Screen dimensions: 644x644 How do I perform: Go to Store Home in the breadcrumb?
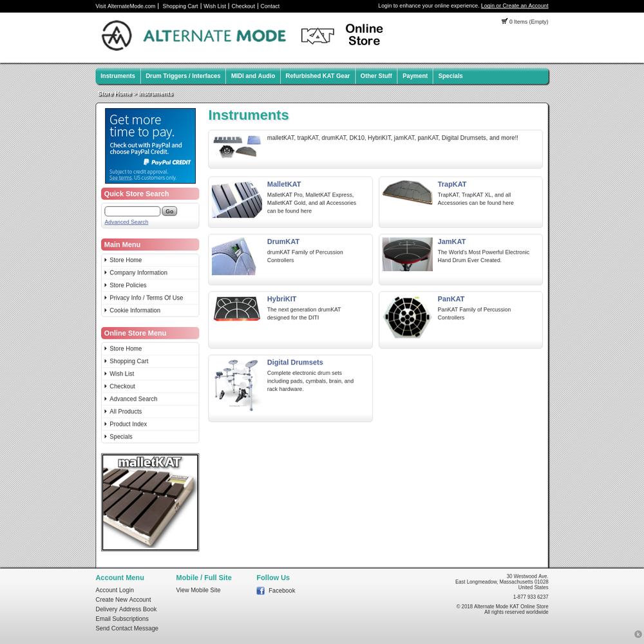point(115,93)
